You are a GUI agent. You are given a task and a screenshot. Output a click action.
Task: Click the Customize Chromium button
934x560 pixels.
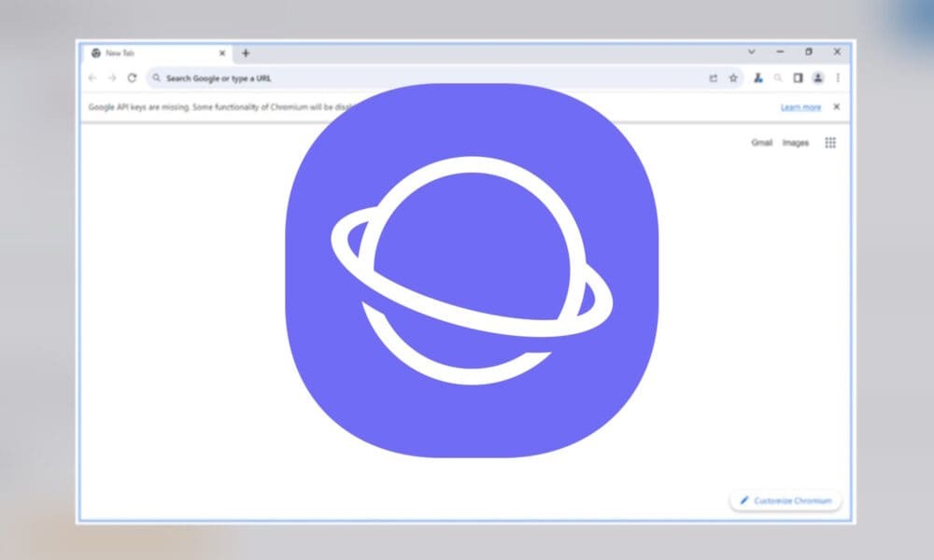(785, 501)
